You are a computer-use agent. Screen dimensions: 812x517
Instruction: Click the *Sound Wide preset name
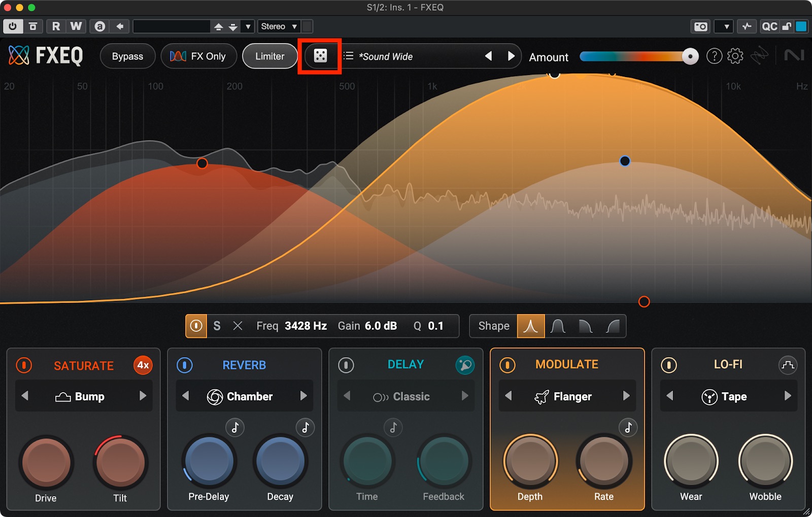point(386,56)
